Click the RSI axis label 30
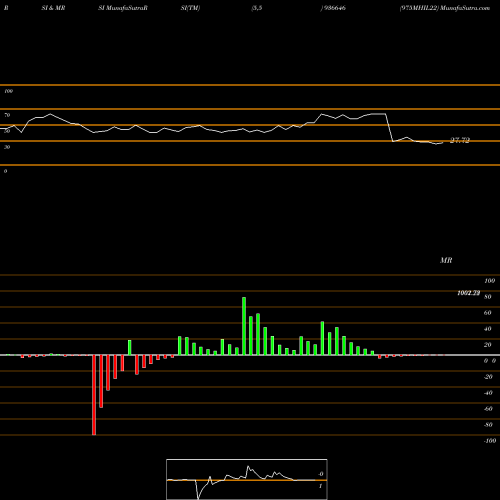Image resolution: width=500 pixels, height=500 pixels. tap(7, 147)
